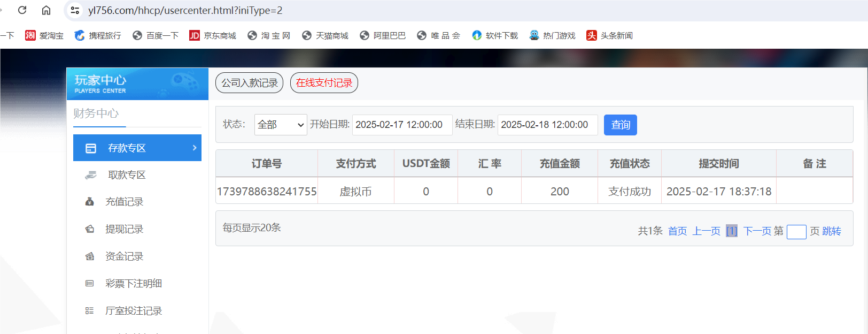Click the 订单号 column header

click(267, 164)
